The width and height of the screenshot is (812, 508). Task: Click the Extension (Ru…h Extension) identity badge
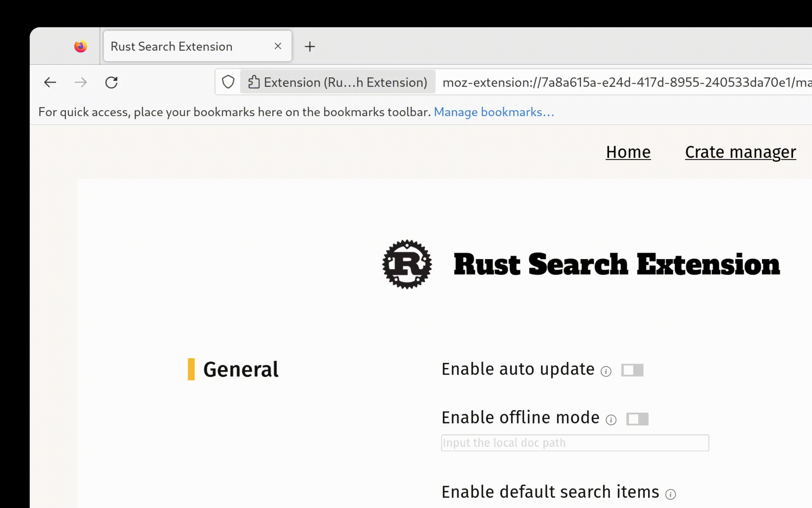click(337, 82)
